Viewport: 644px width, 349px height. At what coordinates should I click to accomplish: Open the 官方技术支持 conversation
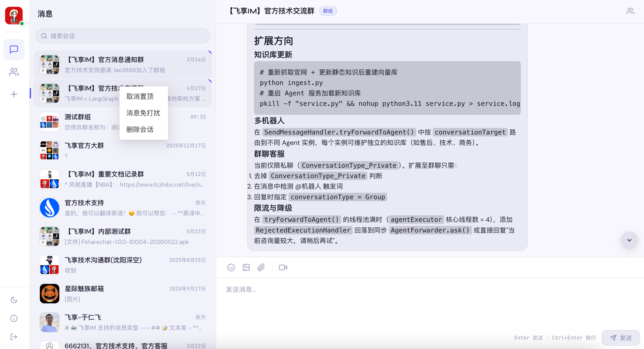[x=123, y=208]
